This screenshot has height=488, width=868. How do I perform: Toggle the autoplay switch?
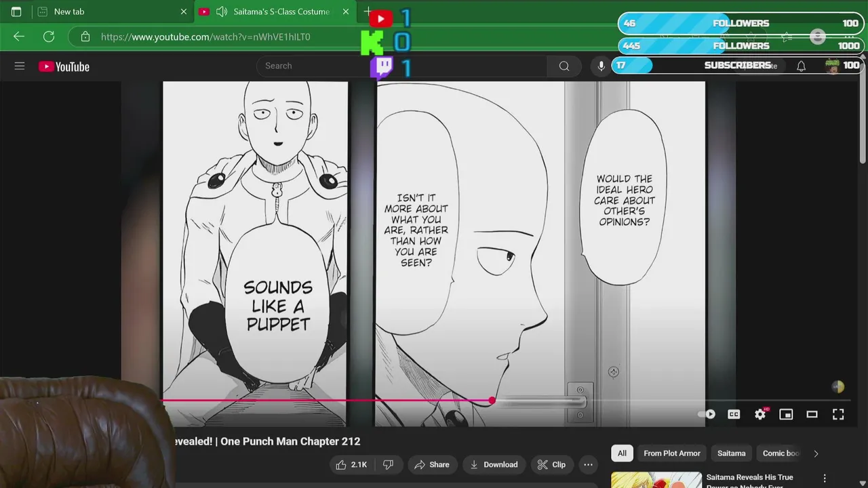click(x=707, y=414)
